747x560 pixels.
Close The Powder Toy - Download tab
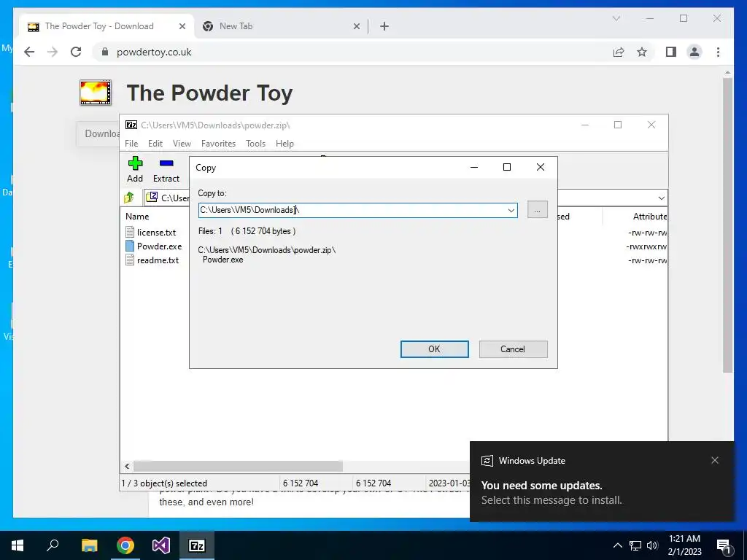point(182,26)
